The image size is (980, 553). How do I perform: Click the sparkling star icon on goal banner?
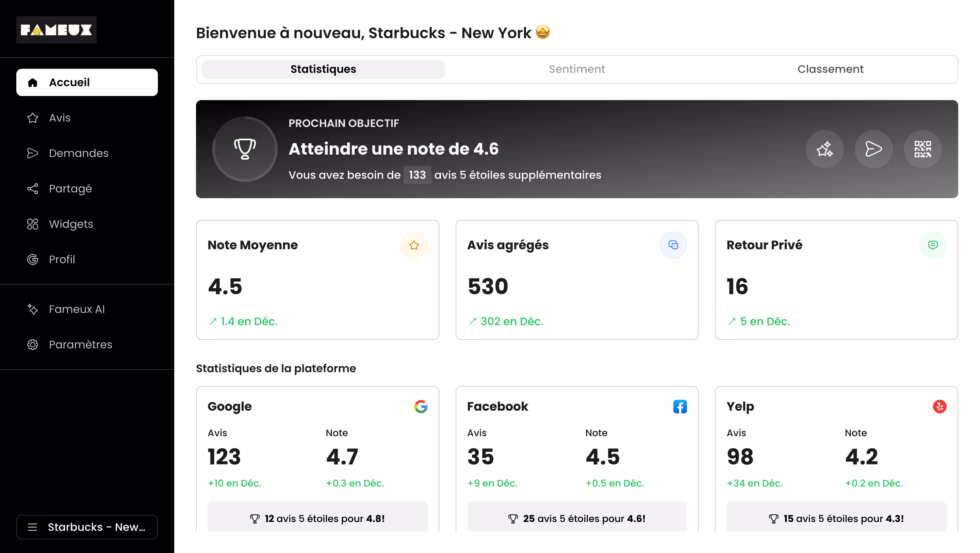point(824,149)
